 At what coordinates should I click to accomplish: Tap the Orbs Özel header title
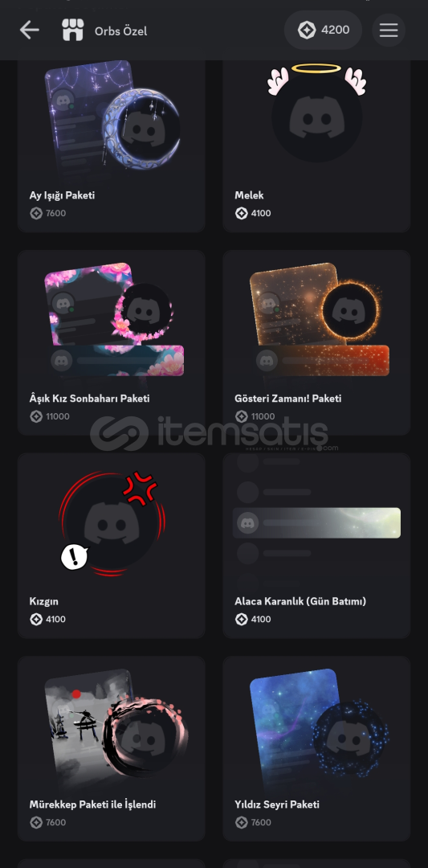(120, 31)
